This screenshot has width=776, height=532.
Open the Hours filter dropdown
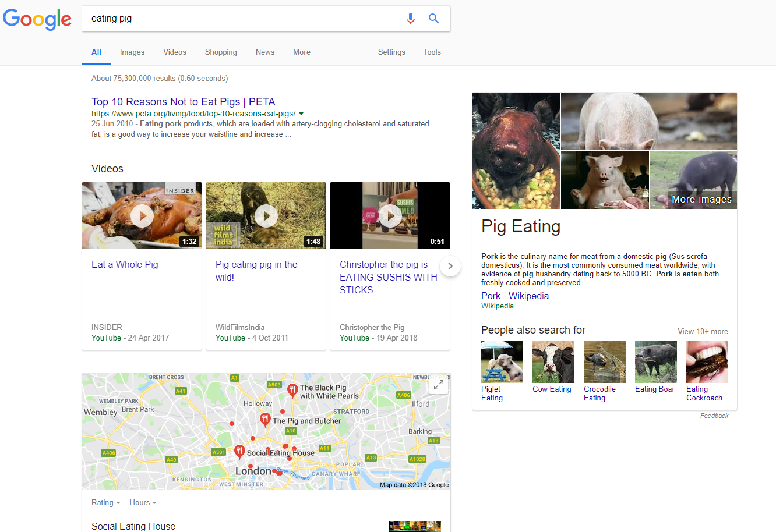pos(142,502)
